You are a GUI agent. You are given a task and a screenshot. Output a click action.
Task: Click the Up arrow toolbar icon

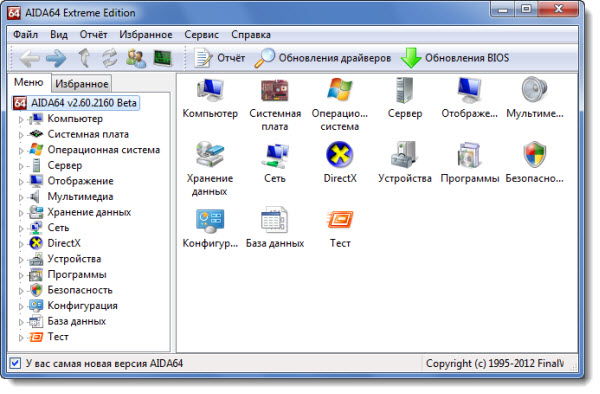85,58
